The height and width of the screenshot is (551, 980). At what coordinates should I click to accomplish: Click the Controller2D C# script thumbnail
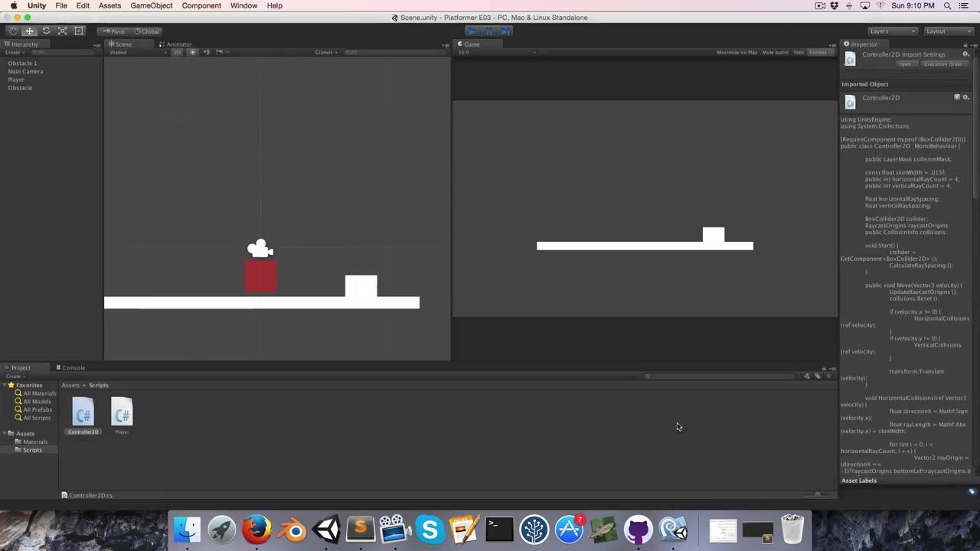[83, 412]
